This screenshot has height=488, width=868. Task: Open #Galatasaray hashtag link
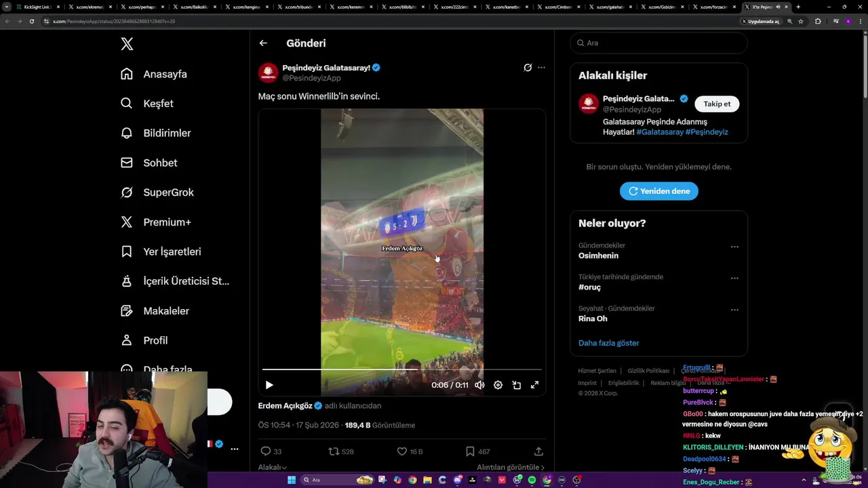pos(660,132)
